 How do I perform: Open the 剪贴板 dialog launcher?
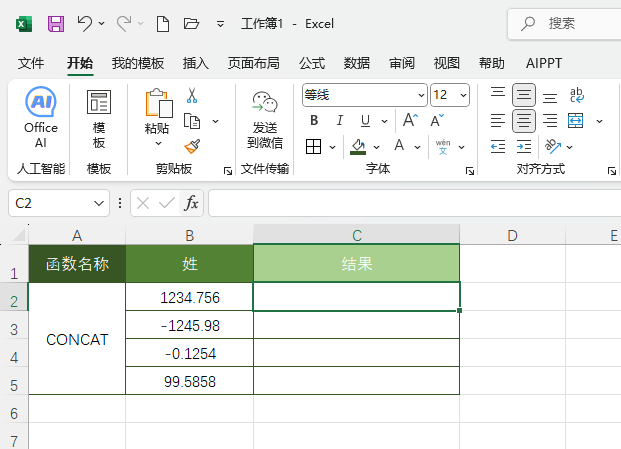[x=228, y=171]
